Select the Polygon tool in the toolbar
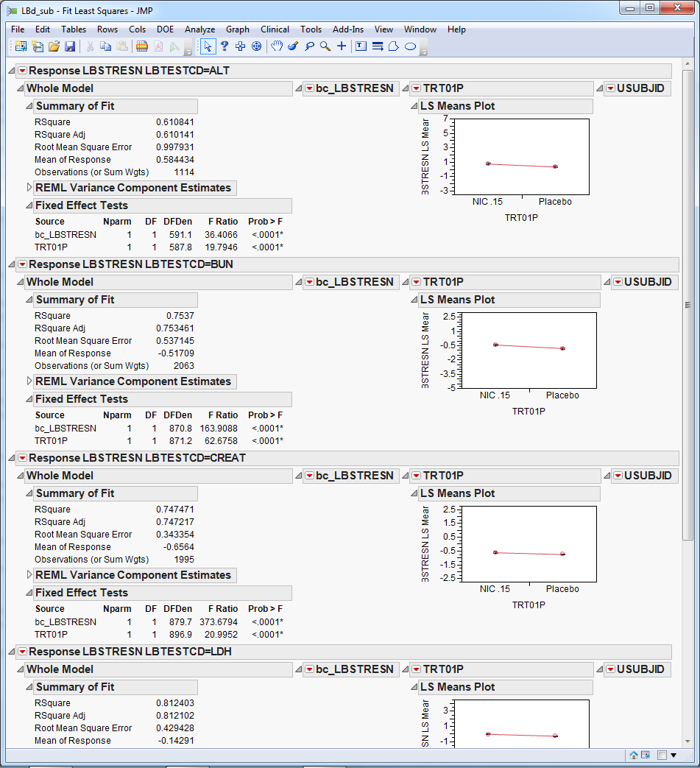This screenshot has height=768, width=700. coord(393,46)
